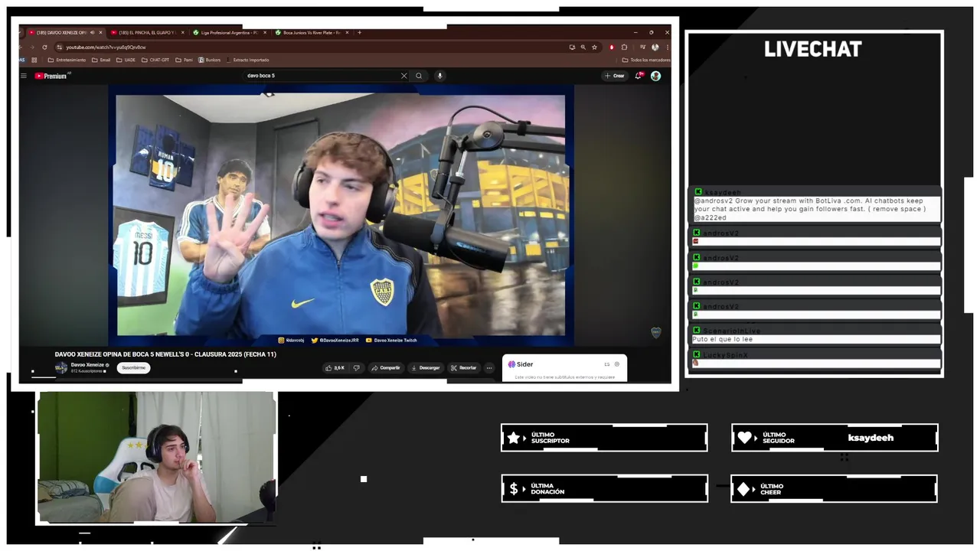Screen dimensions: 980x551
Task: Open the Entretenimiento bookmarks folder
Action: (67, 60)
